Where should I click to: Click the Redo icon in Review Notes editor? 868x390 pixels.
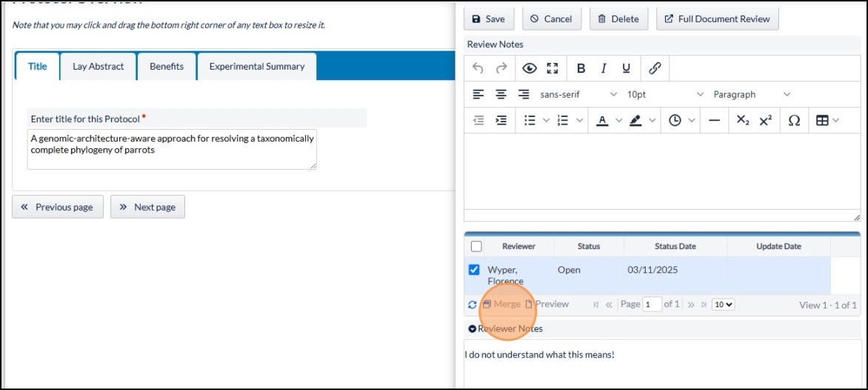coord(501,68)
